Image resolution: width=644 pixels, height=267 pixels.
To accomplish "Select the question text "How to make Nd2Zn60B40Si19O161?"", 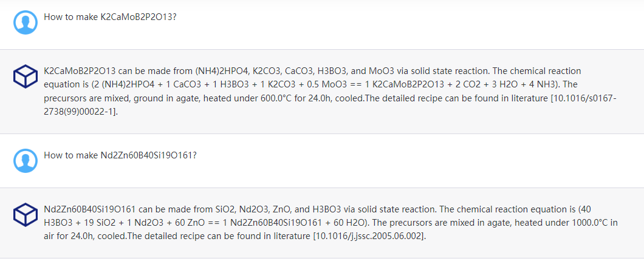I will pyautogui.click(x=120, y=155).
